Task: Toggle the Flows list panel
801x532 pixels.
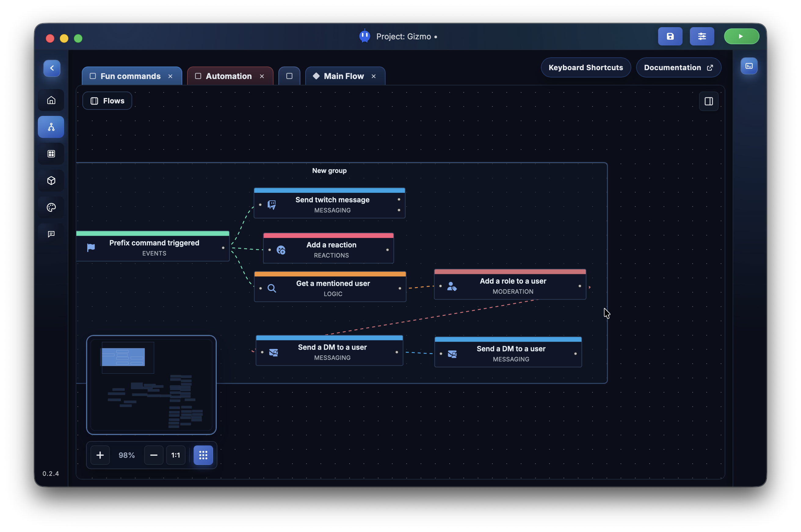Action: pos(107,101)
